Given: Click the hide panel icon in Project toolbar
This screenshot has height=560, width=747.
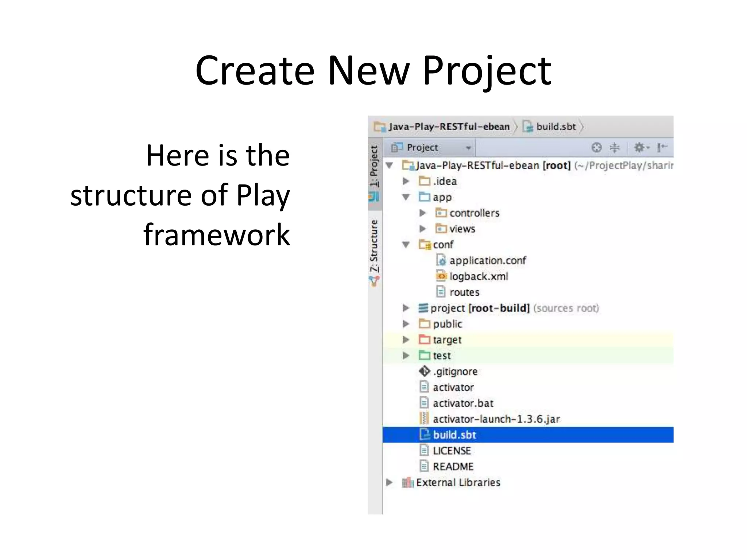Looking at the screenshot, I should (x=662, y=148).
